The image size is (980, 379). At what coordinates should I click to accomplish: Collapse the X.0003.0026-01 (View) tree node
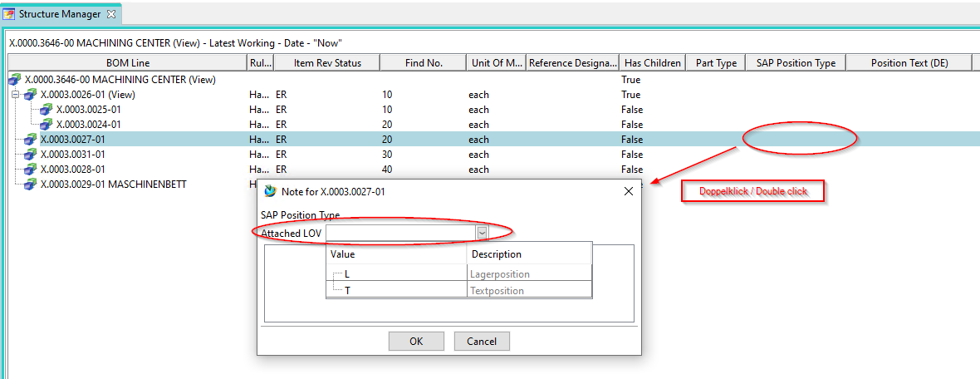tap(15, 95)
